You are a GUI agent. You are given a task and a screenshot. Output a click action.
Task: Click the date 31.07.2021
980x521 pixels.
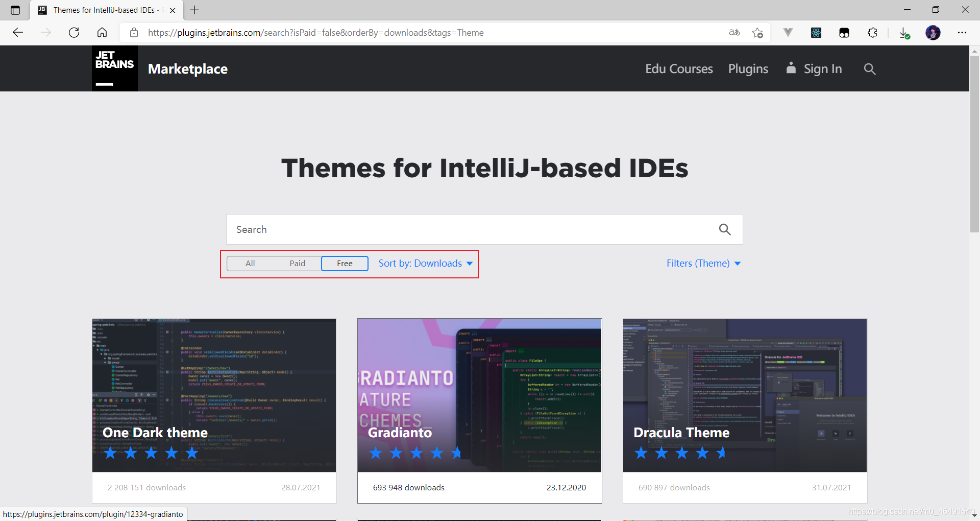[831, 488]
